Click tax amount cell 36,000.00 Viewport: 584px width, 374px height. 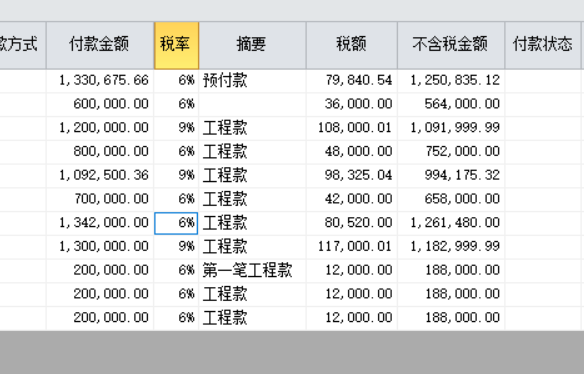click(352, 104)
